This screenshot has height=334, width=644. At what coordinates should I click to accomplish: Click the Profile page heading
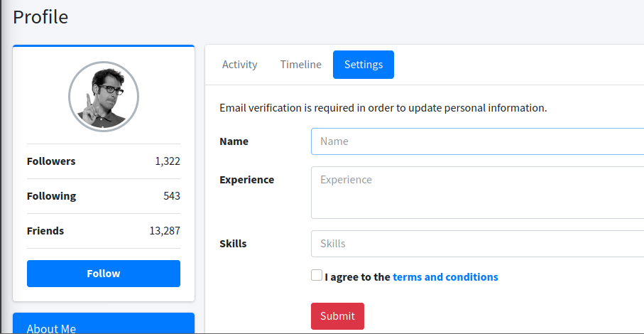40,17
